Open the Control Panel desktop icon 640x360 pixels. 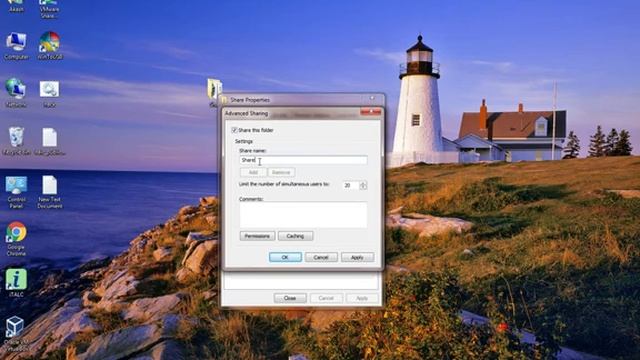pos(16,192)
